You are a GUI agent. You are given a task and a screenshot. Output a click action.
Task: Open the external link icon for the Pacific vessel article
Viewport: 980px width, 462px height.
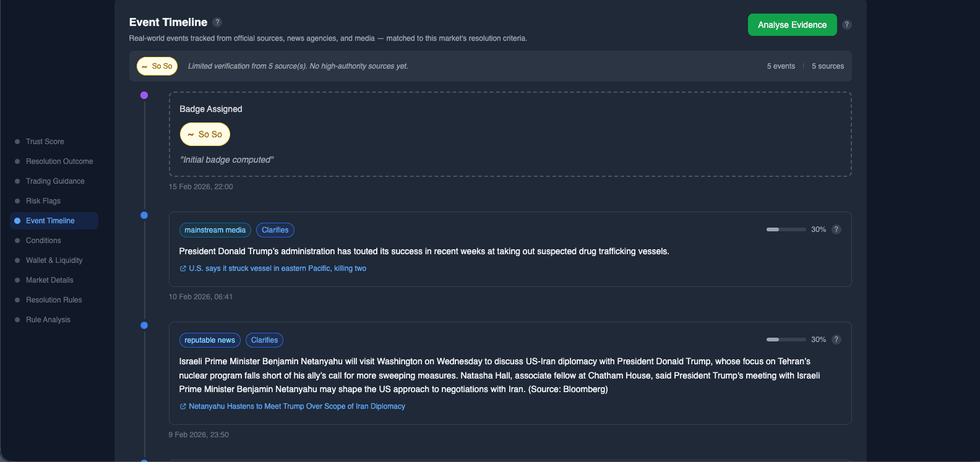[x=182, y=268]
